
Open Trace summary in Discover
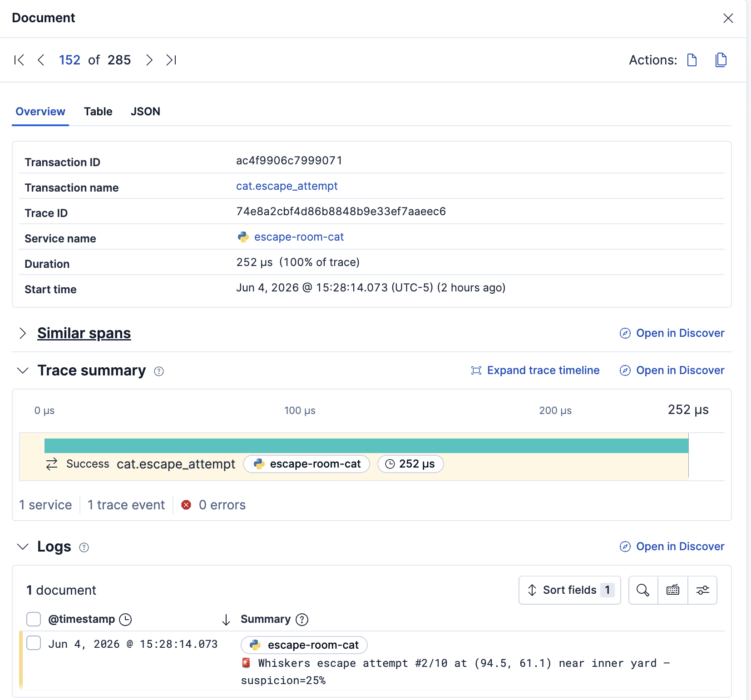click(672, 370)
